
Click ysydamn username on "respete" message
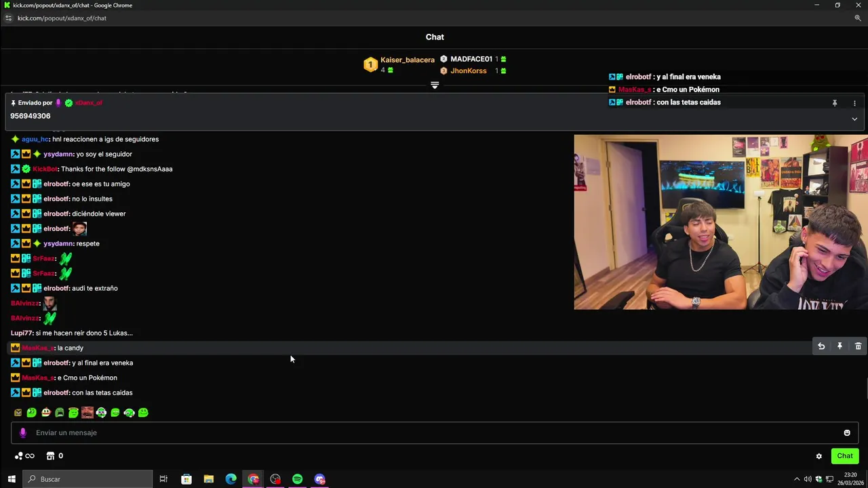point(58,243)
